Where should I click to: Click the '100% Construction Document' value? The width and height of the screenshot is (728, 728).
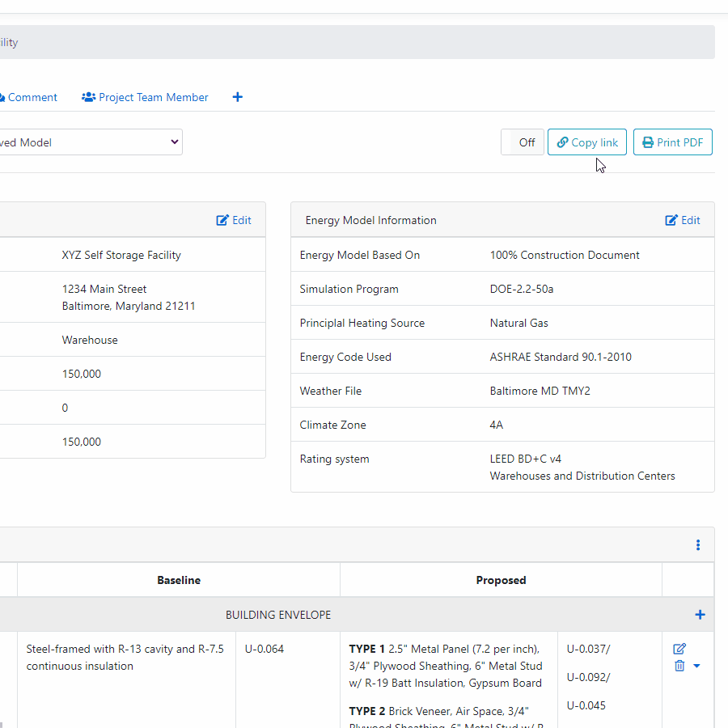coord(565,255)
